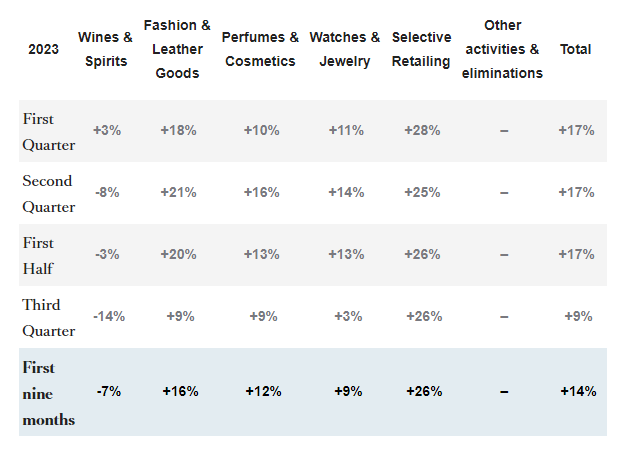Select the First Quarter row label
This screenshot has width=628, height=453.
(49, 131)
